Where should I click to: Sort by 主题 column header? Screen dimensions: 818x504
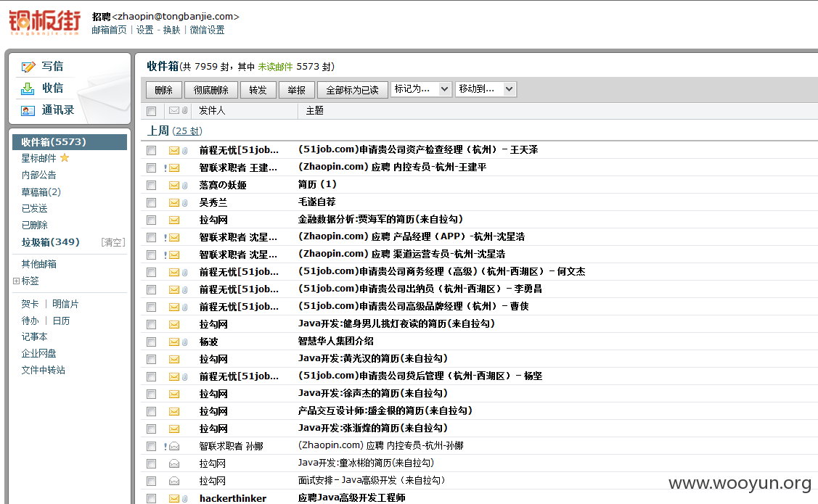[314, 110]
